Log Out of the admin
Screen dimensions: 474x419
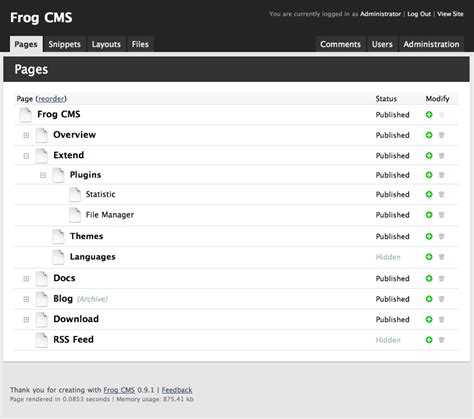[x=419, y=14]
